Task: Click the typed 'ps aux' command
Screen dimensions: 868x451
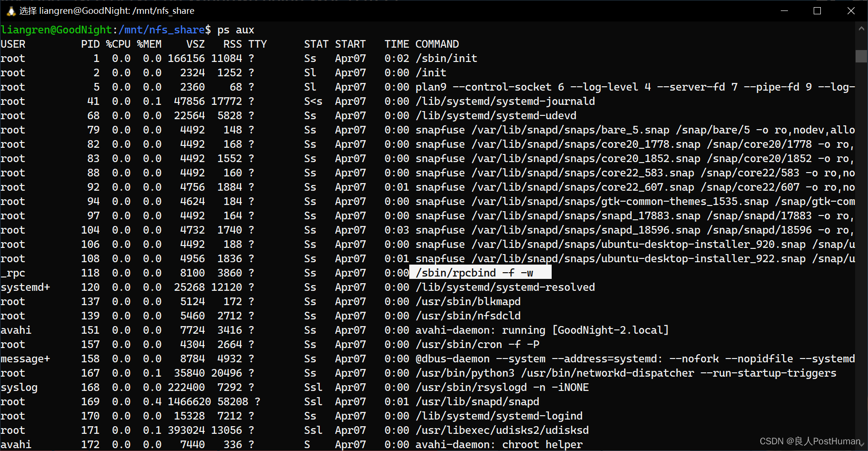Action: tap(236, 30)
